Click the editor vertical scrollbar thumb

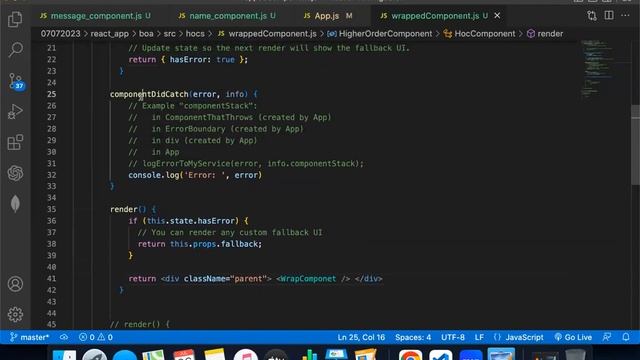tap(636, 145)
